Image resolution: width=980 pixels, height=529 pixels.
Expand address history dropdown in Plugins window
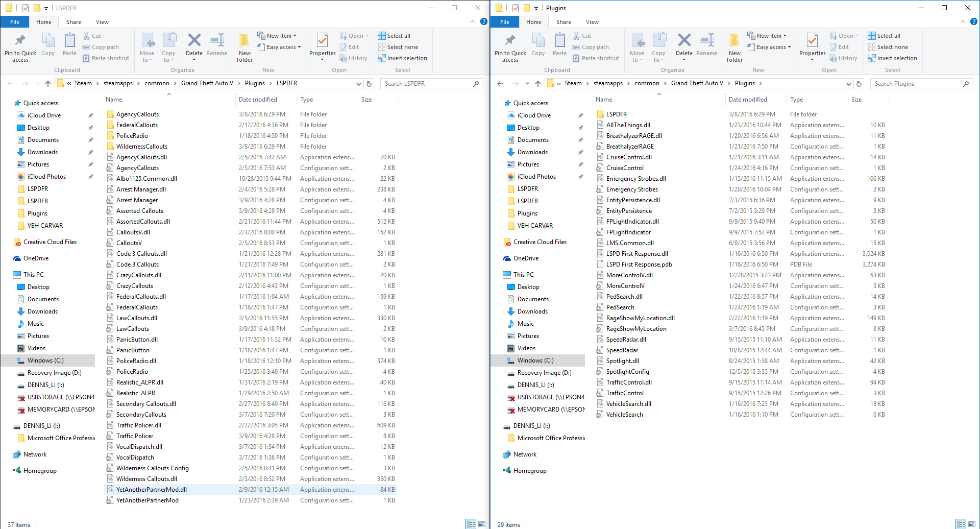point(849,84)
